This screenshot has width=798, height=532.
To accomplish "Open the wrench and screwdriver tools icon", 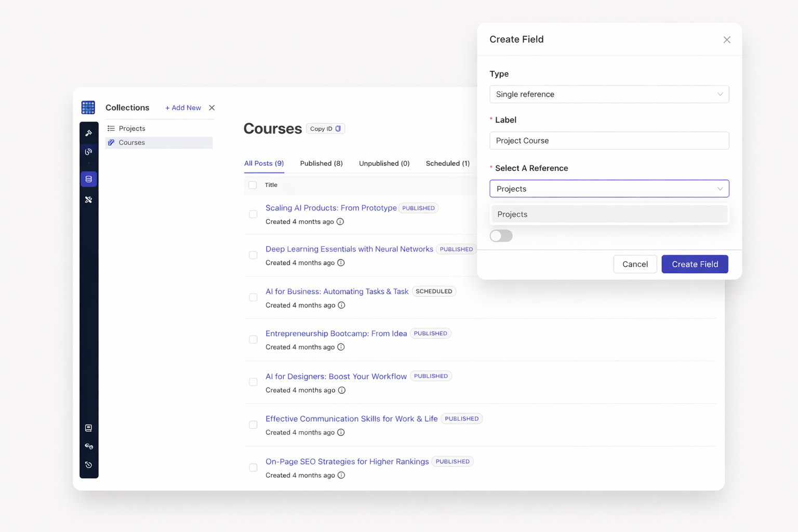I will coord(89,199).
